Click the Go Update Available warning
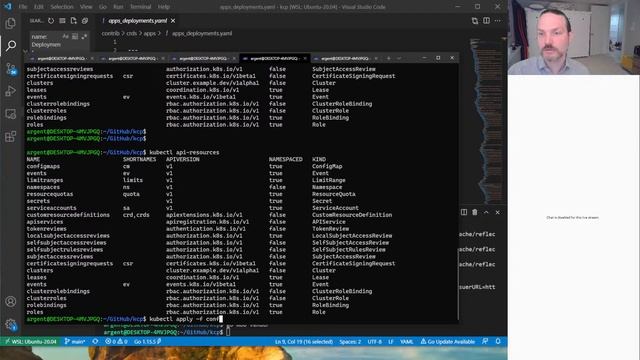The height and width of the screenshot is (360, 640). click(448, 342)
